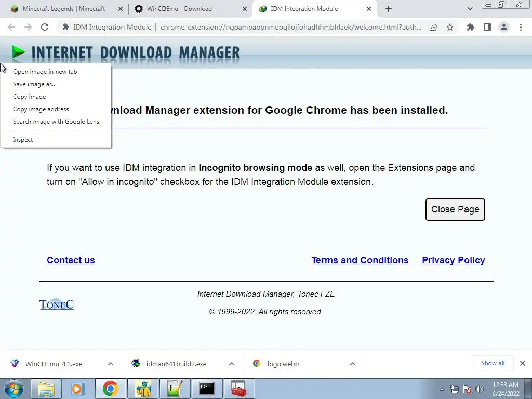Open the Privacy Policy link
This screenshot has width=532, height=399.
click(x=453, y=260)
